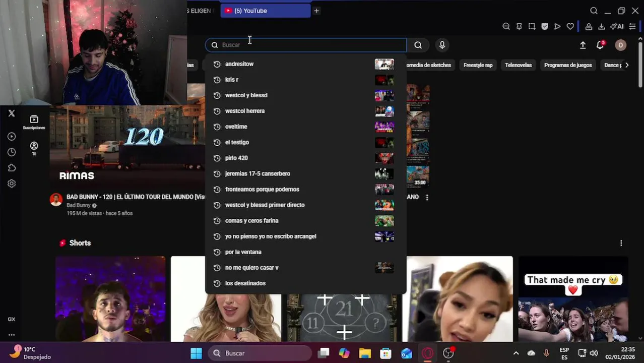The width and height of the screenshot is (644, 363).
Task: Open Microsoft Store from the taskbar
Action: 385,353
